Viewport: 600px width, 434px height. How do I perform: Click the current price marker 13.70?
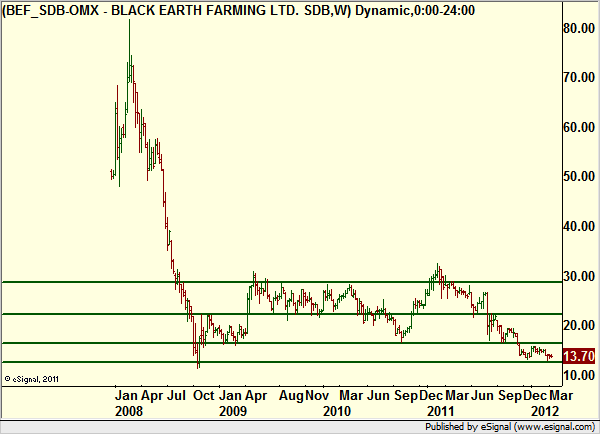[x=579, y=356]
